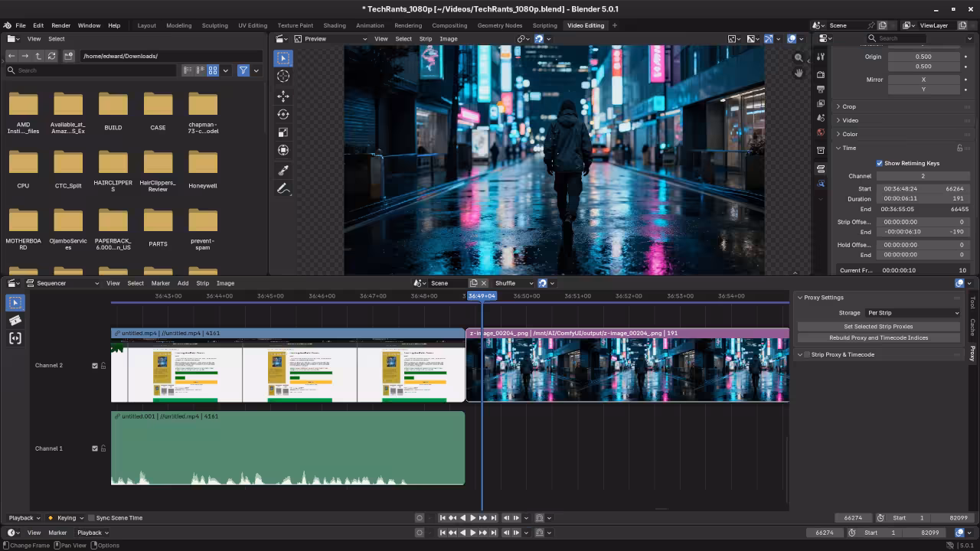Select the Blade tool in sequencer

coord(15,321)
